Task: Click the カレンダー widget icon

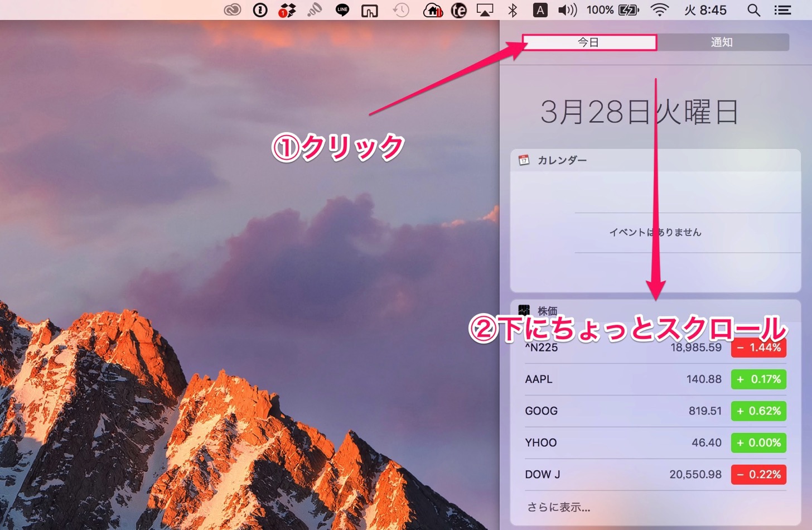Action: point(524,160)
